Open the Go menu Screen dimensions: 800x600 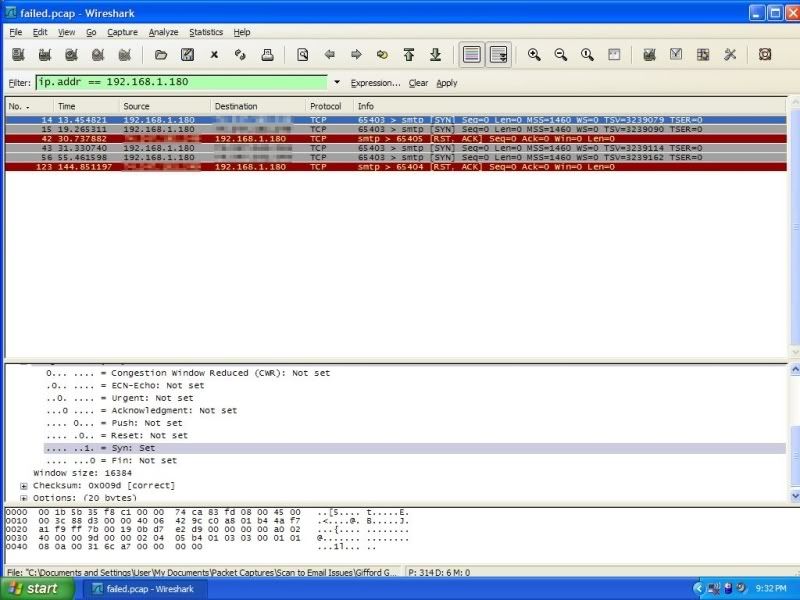[x=91, y=32]
